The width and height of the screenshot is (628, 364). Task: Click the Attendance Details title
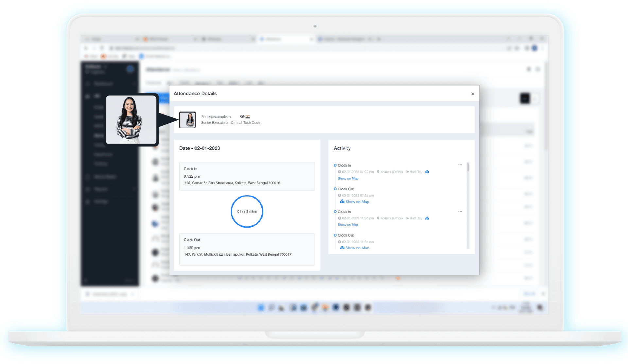click(x=195, y=94)
